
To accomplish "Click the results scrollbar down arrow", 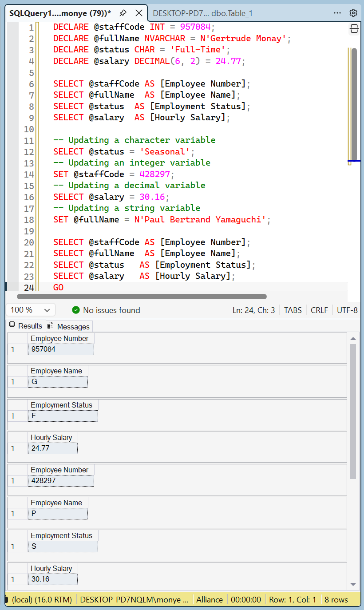I will point(353,584).
